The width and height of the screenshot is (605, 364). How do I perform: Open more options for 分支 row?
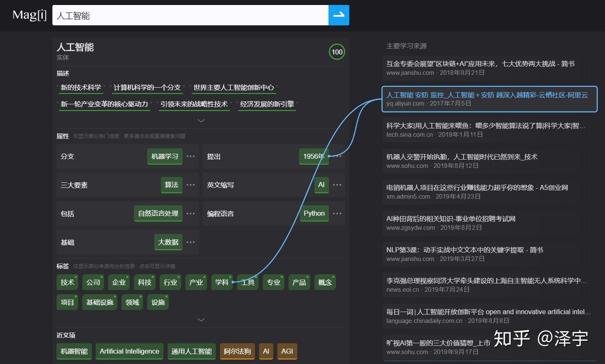pyautogui.click(x=190, y=156)
